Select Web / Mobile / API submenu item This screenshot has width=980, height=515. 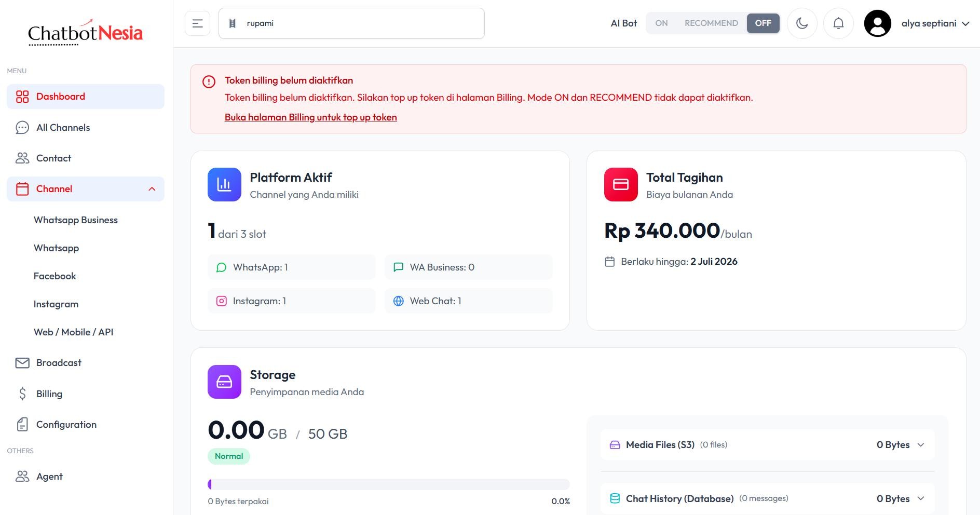[73, 332]
